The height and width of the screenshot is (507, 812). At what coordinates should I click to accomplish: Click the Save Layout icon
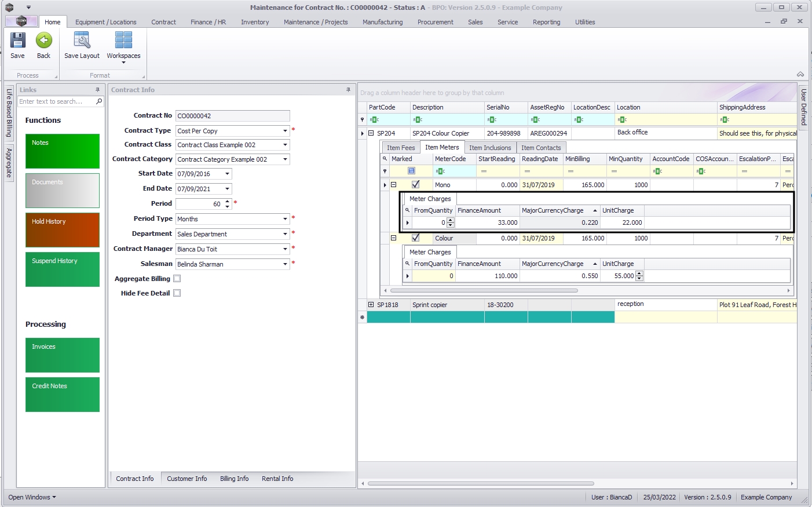[x=82, y=41]
